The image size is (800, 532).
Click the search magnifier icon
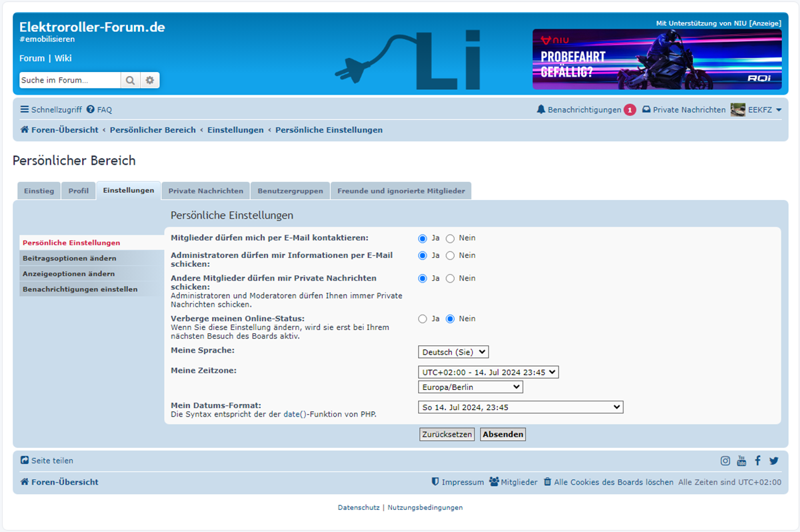click(x=130, y=80)
